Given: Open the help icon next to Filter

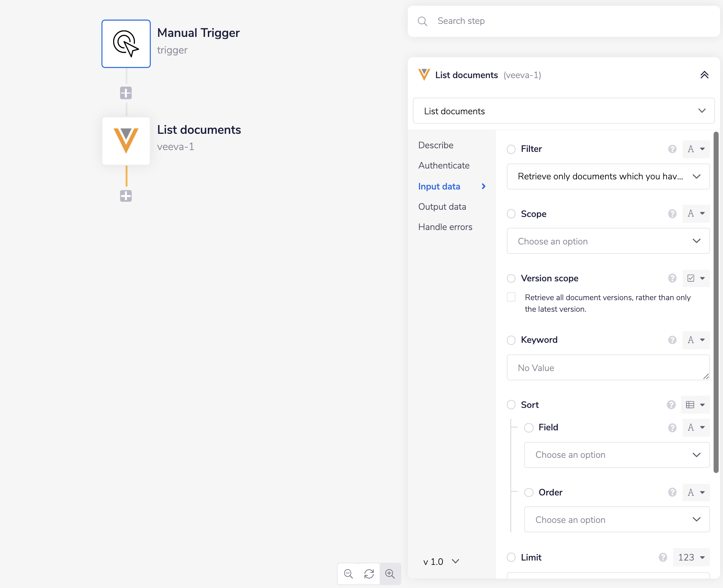Looking at the screenshot, I should [672, 149].
